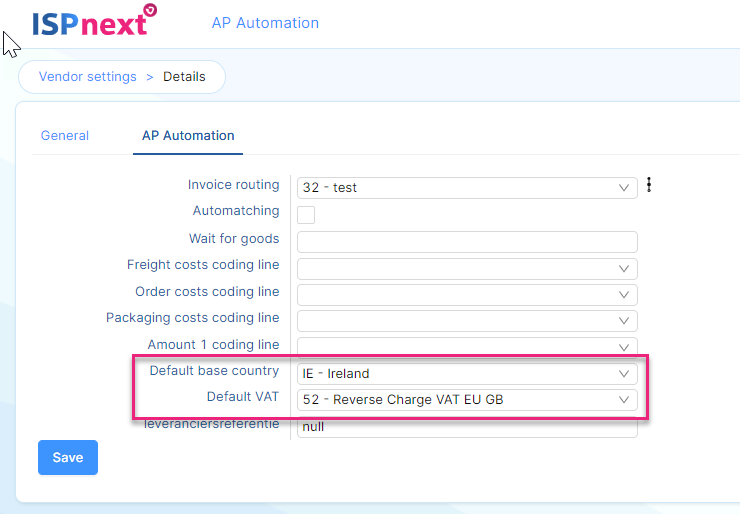
Task: Switch to the General tab
Action: pos(65,135)
